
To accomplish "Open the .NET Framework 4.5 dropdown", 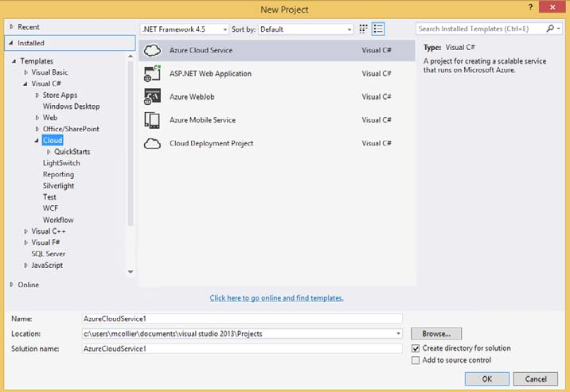I will point(184,29).
